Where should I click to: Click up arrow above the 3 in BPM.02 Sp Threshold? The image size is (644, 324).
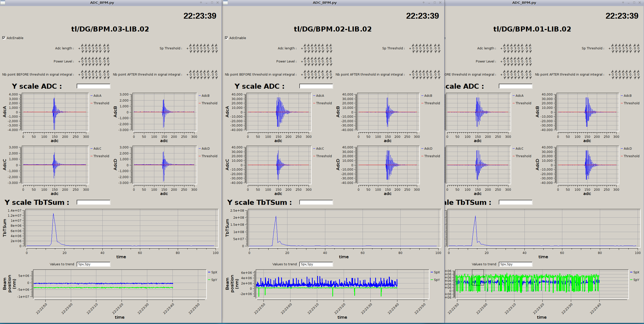tap(424, 45)
